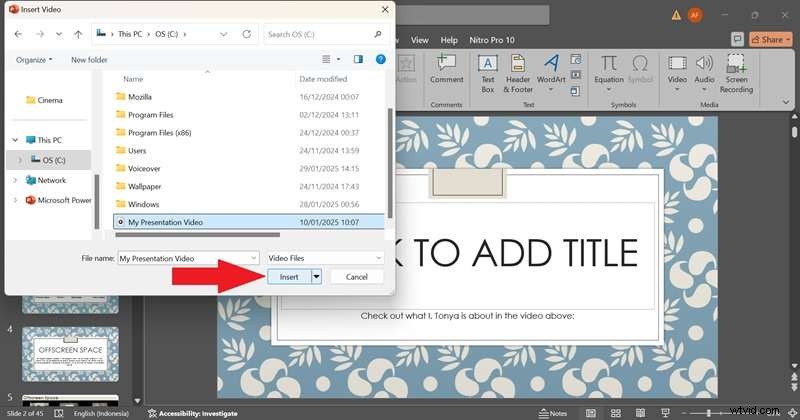Select the Voiceover folder

click(x=248, y=168)
